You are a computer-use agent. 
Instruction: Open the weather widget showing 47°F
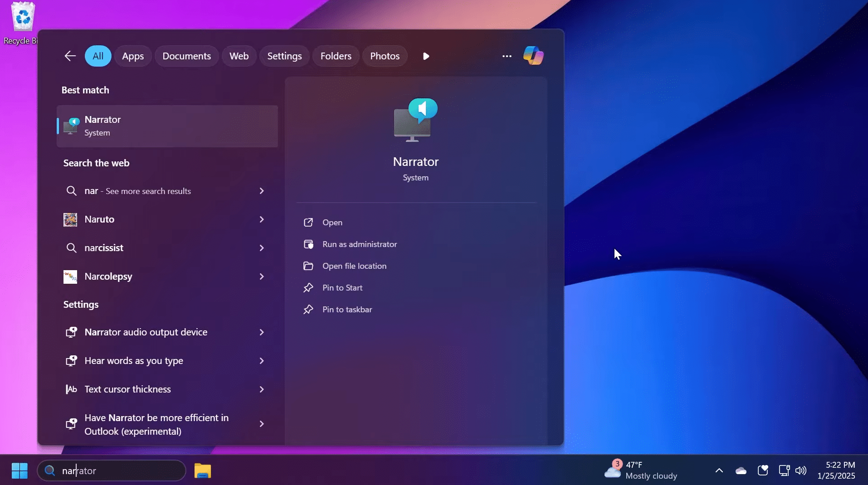(x=641, y=470)
